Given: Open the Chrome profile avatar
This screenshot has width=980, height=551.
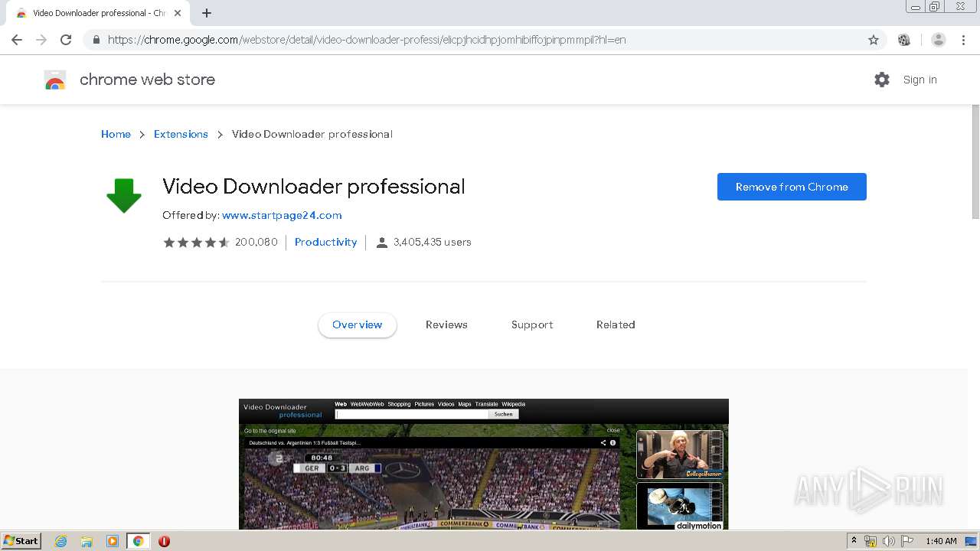Looking at the screenshot, I should [x=939, y=40].
